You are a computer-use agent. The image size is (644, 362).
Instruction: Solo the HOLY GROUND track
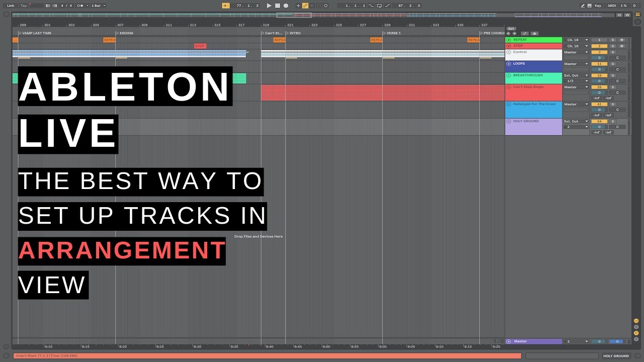[x=613, y=121]
